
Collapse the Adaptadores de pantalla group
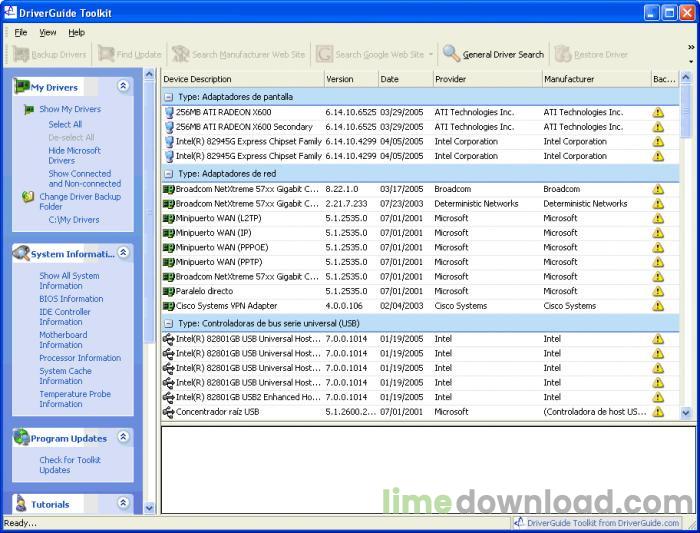[x=169, y=97]
